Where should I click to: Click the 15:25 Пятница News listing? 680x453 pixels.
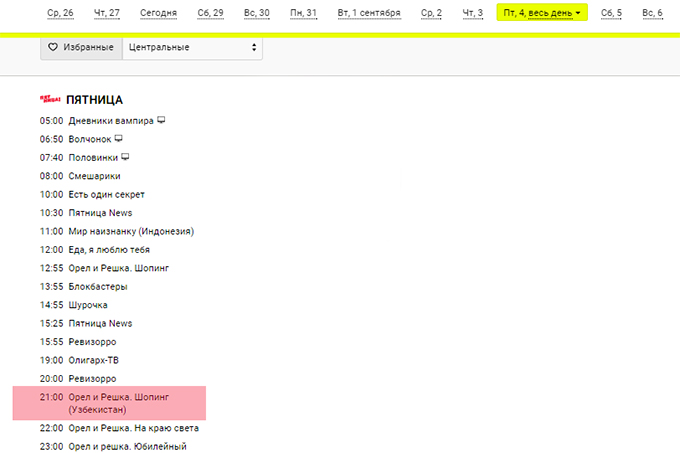(x=86, y=323)
